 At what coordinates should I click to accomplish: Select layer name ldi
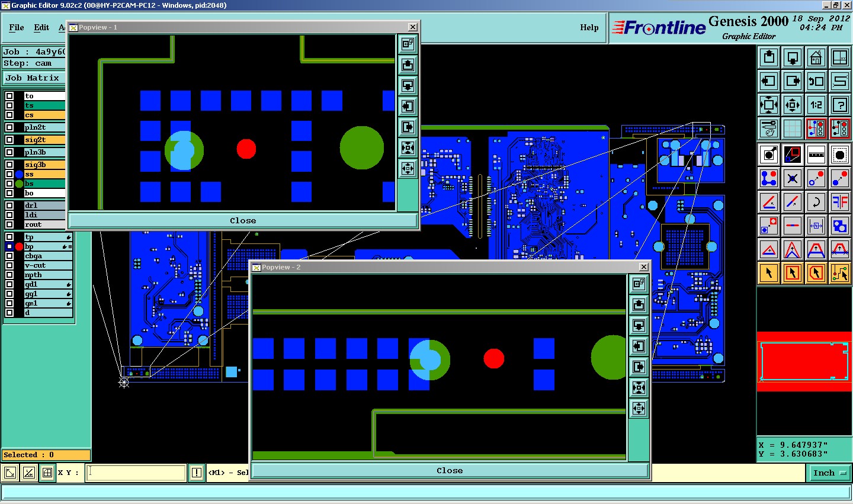[44, 215]
